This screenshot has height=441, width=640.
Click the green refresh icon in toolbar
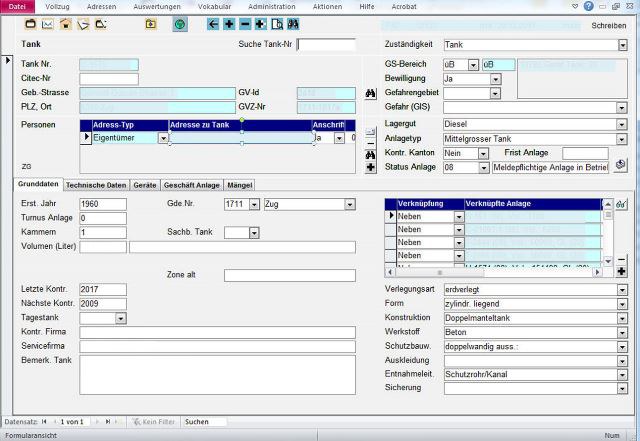coord(179,24)
